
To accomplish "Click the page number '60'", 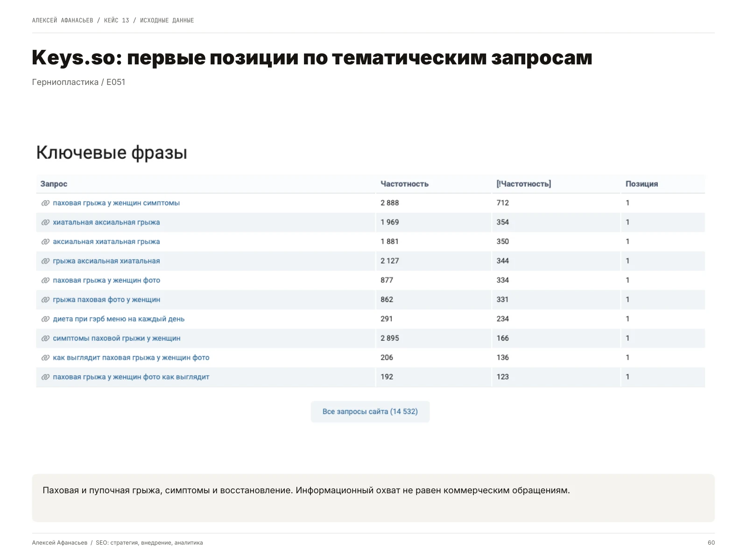I will [x=711, y=543].
